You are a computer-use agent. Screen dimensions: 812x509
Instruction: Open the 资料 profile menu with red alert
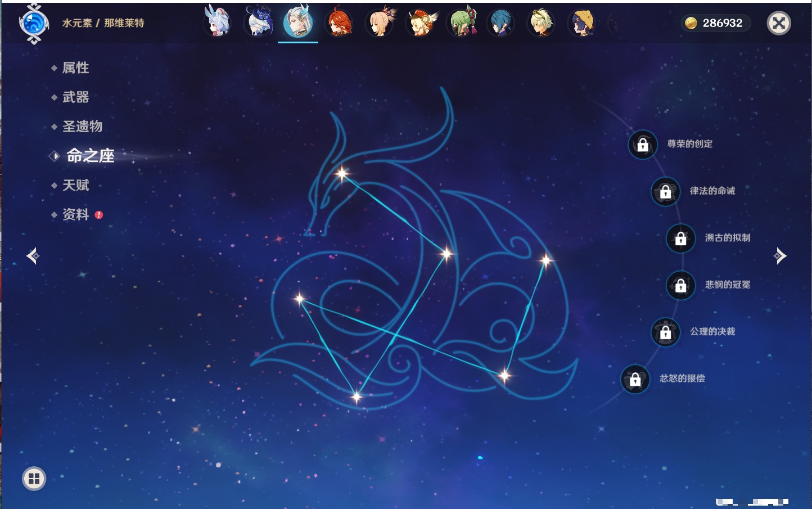75,214
